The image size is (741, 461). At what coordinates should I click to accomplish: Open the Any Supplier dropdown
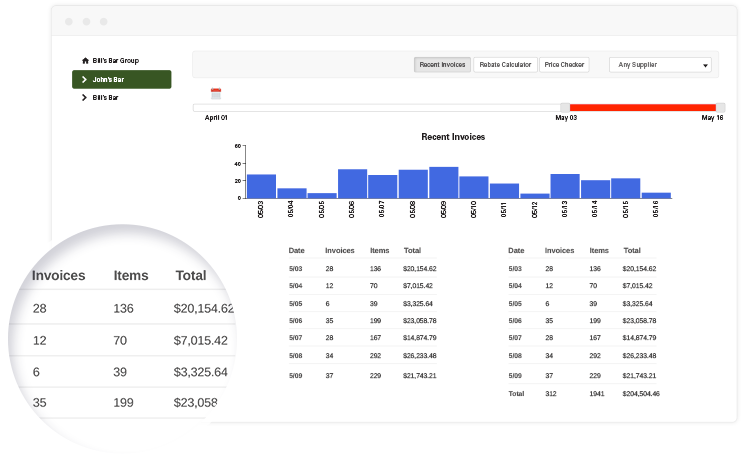(662, 65)
